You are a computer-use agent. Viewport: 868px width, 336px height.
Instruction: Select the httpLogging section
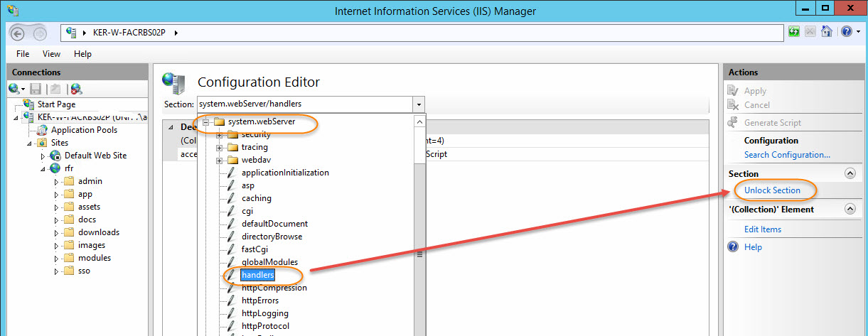(x=265, y=313)
